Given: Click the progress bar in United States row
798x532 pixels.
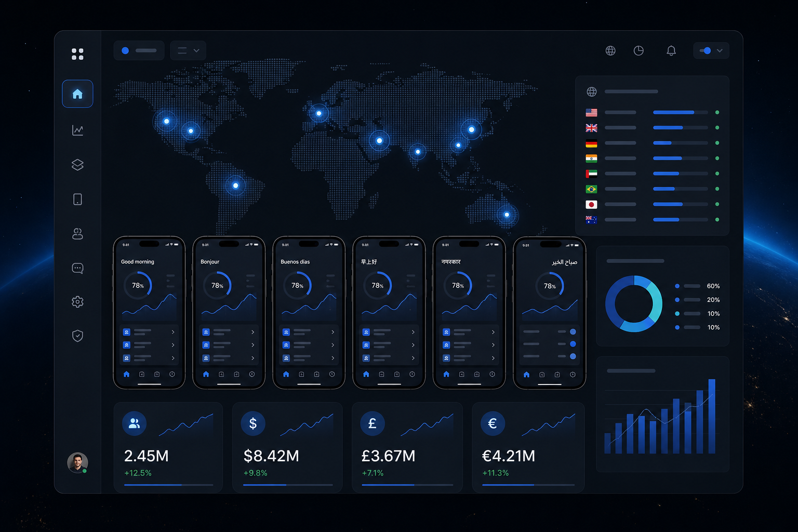Looking at the screenshot, I should click(680, 112).
